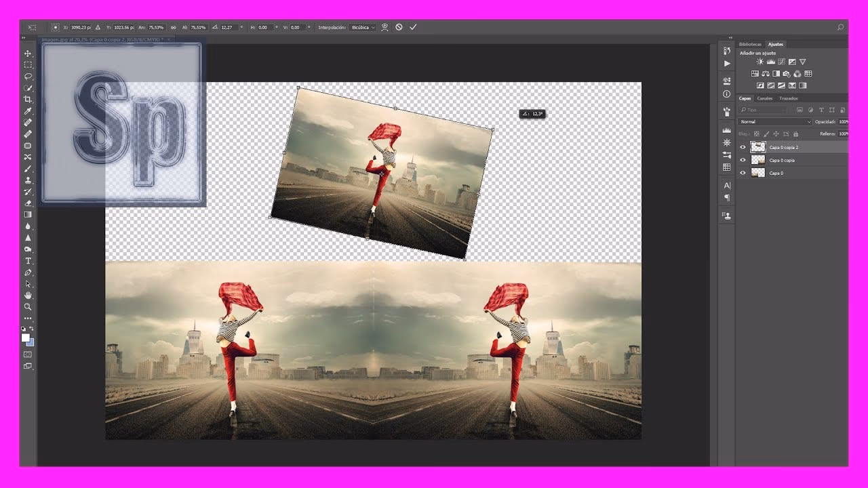The image size is (868, 488).
Task: Cancel the transform with the prohibition icon
Action: point(399,27)
